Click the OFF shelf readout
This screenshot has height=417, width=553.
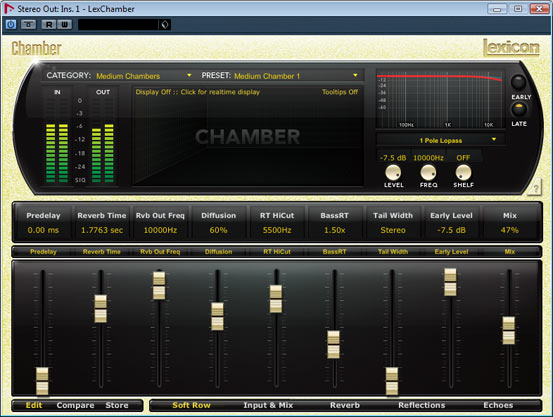[463, 158]
